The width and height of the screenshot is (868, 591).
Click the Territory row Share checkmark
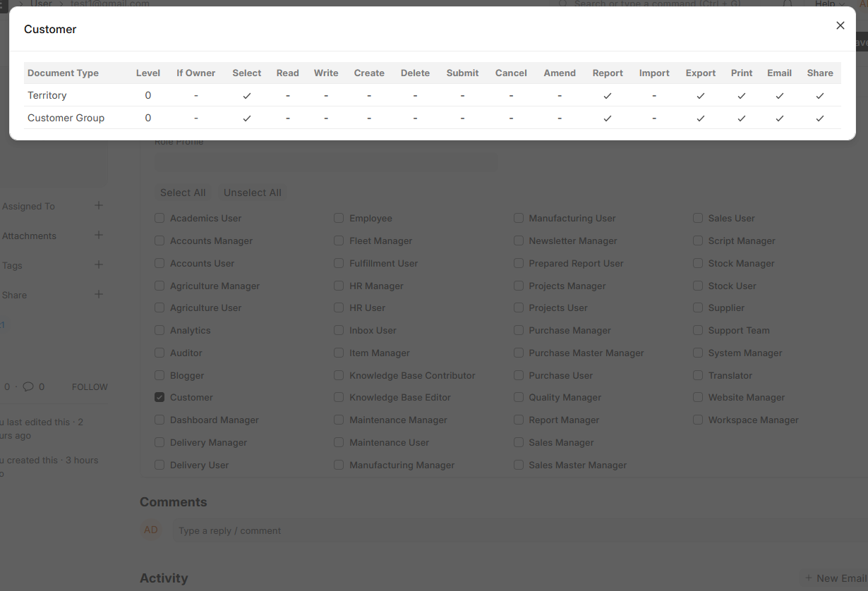820,95
